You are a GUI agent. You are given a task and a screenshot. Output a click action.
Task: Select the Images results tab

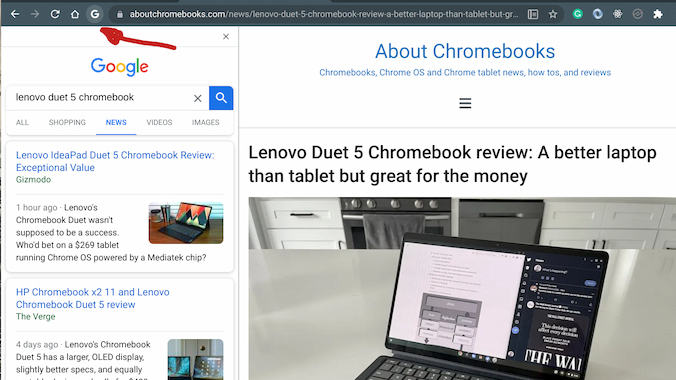click(206, 122)
